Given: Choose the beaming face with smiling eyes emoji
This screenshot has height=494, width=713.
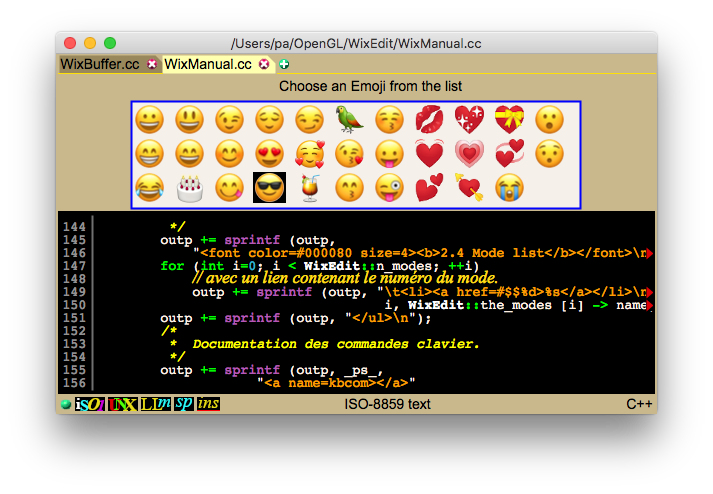Looking at the screenshot, I should pyautogui.click(x=149, y=154).
